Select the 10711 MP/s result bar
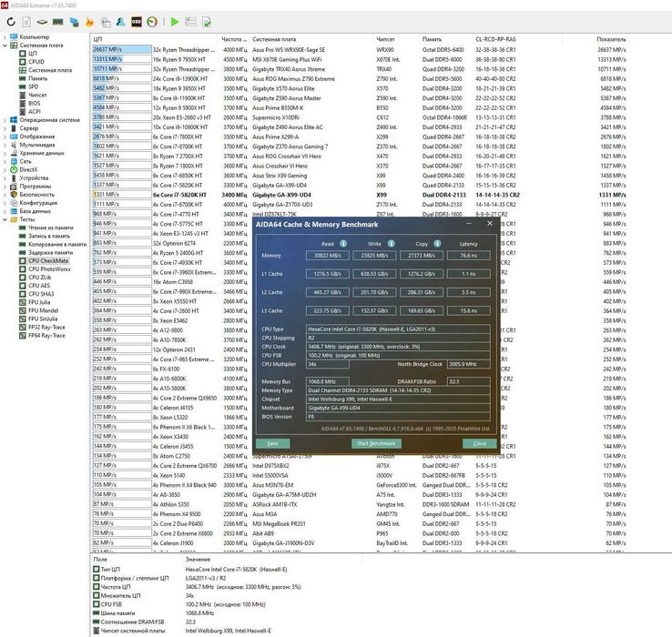This screenshot has width=672, height=637. coord(122,69)
